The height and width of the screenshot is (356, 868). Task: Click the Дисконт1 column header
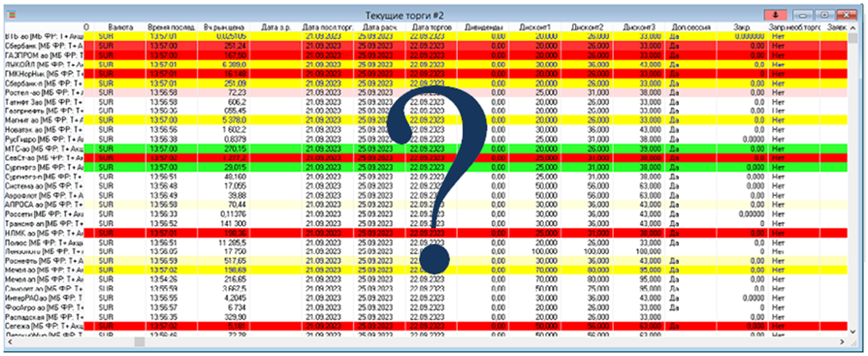pyautogui.click(x=535, y=26)
